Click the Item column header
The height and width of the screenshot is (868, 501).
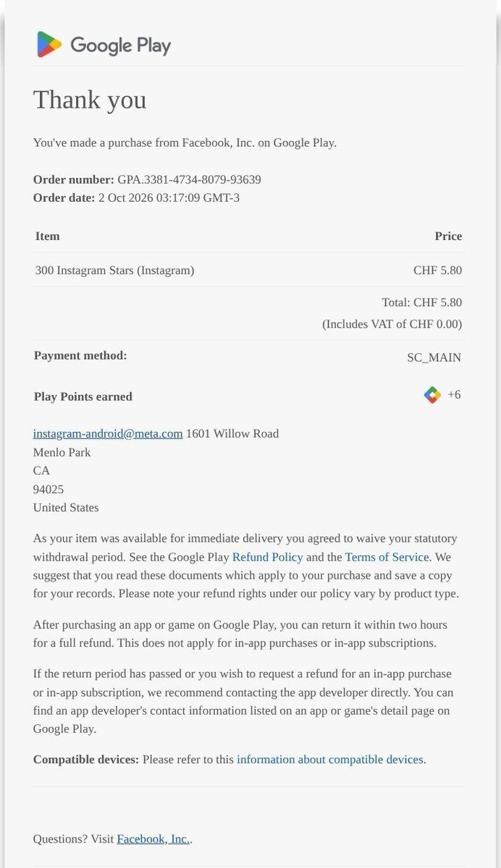coord(48,236)
